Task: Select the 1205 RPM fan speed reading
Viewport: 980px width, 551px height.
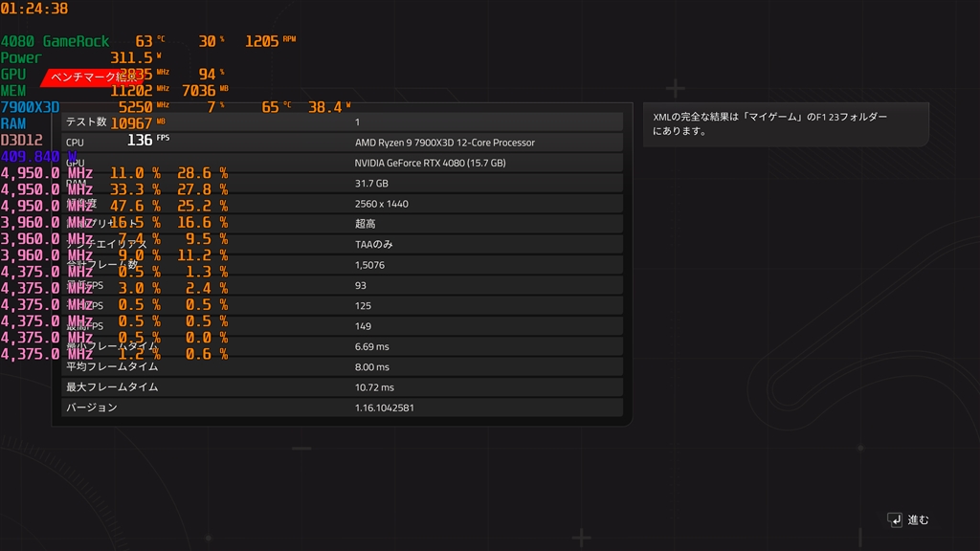Action: pos(270,41)
